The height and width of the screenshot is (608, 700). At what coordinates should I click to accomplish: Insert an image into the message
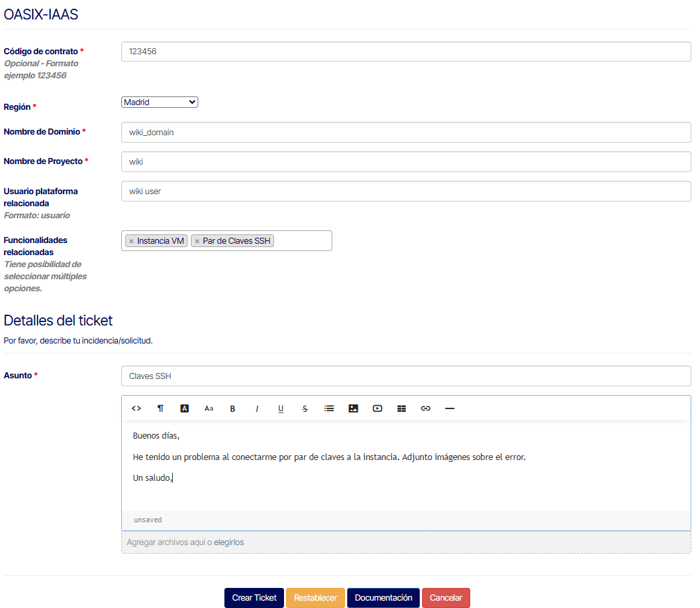point(353,408)
